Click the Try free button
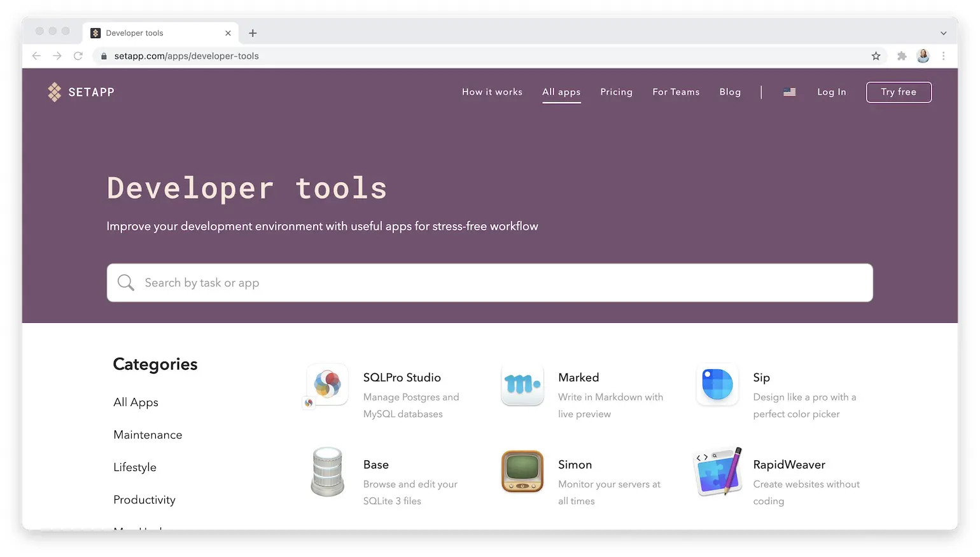This screenshot has width=980, height=557. click(899, 92)
